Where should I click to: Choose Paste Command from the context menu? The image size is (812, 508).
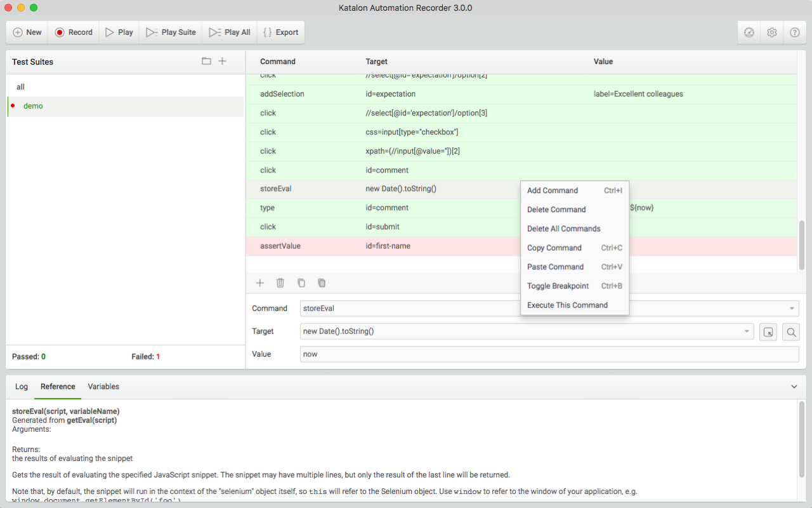tap(575, 267)
